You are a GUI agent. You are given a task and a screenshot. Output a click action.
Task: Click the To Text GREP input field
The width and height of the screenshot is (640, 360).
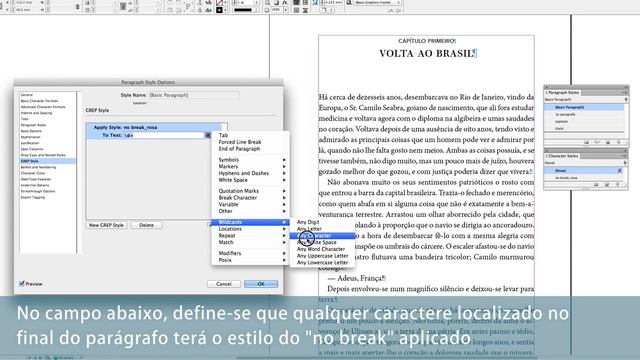coord(164,135)
